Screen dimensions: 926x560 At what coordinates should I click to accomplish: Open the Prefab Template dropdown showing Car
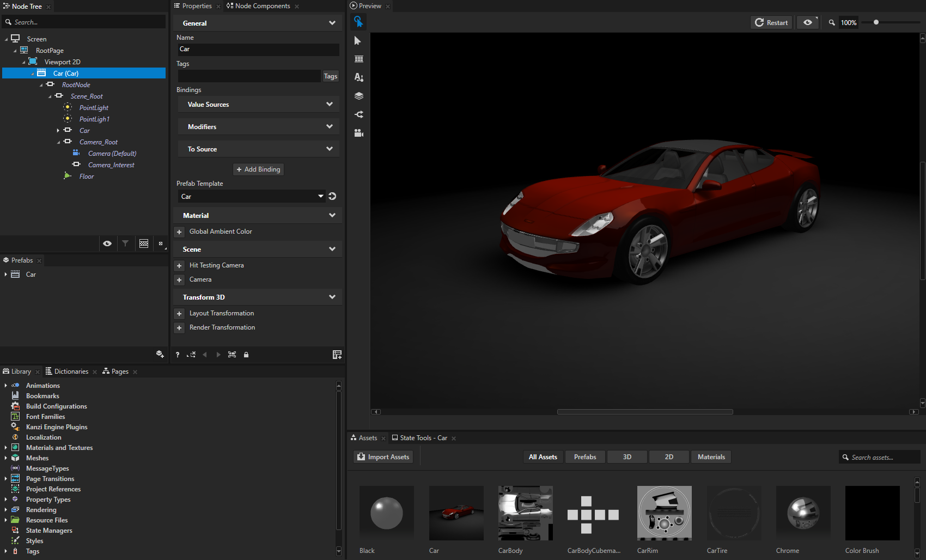[x=320, y=196]
